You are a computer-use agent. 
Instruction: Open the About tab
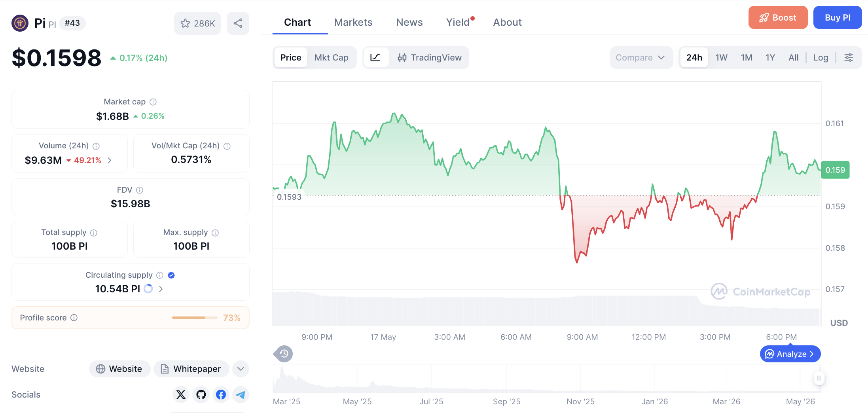click(x=508, y=23)
